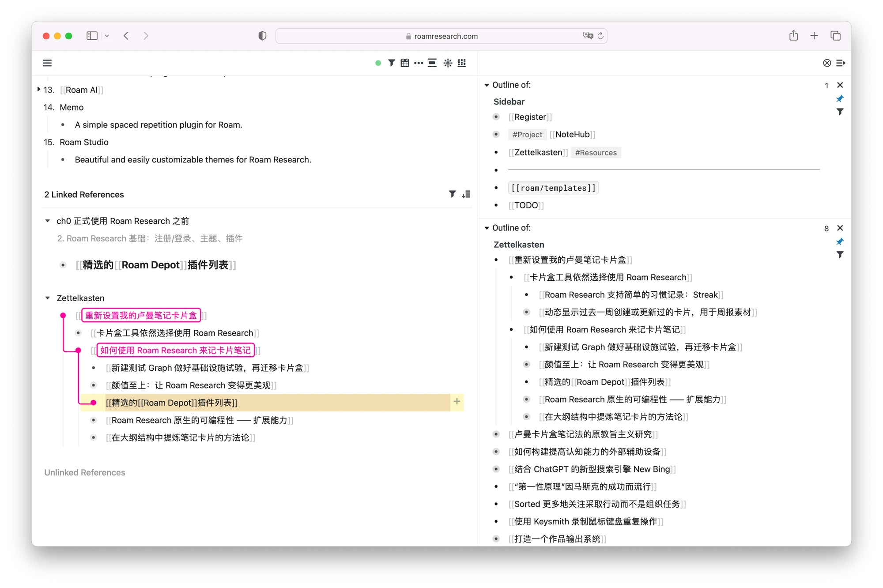Screen dimensions: 883x588
Task: Toggle the document width alignment icon
Action: pos(432,63)
